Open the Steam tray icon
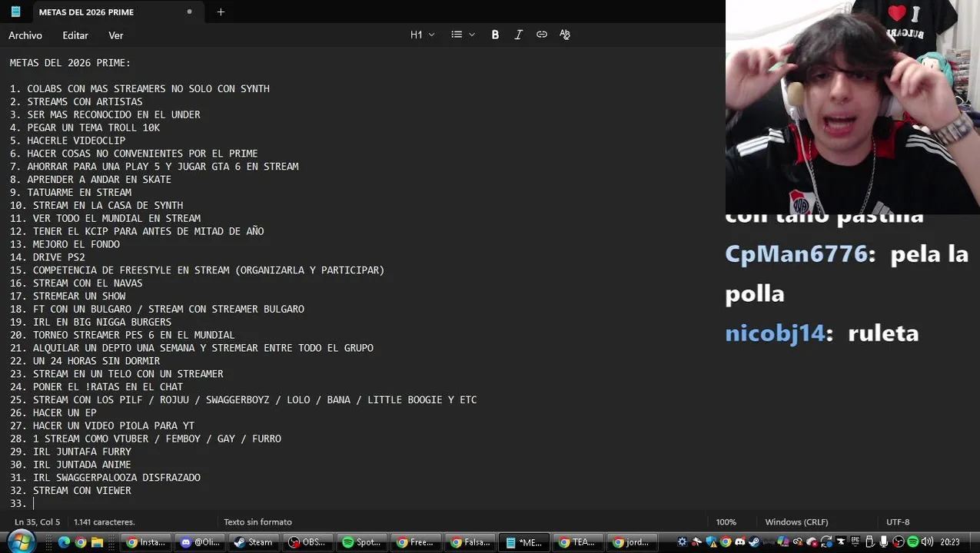 pos(754,541)
